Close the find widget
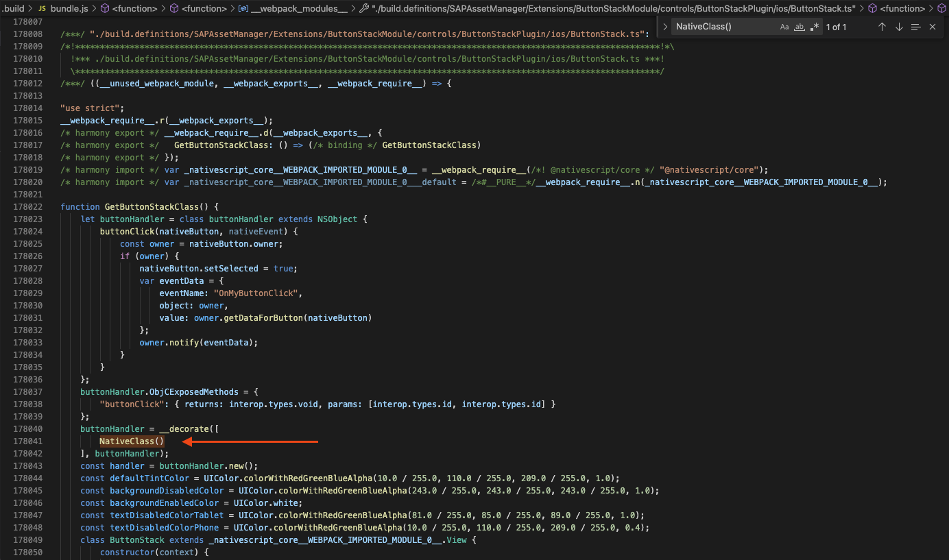This screenshot has width=949, height=560. (932, 27)
